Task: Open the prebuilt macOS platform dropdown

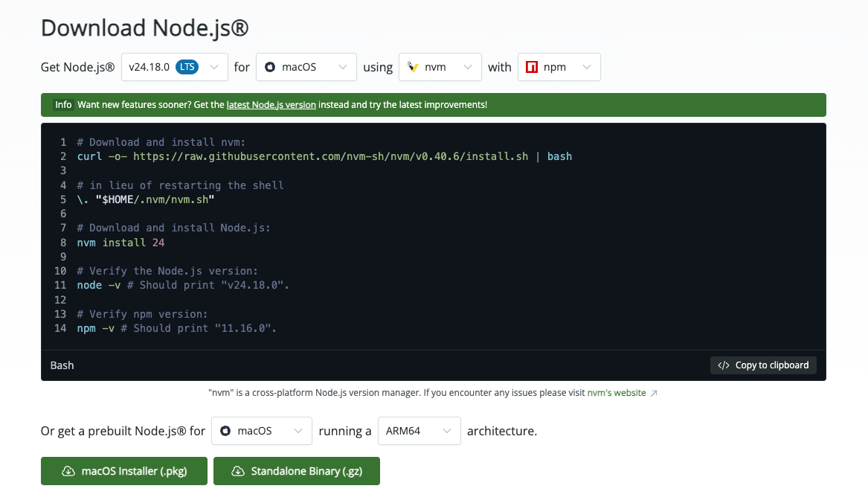Action: (262, 431)
